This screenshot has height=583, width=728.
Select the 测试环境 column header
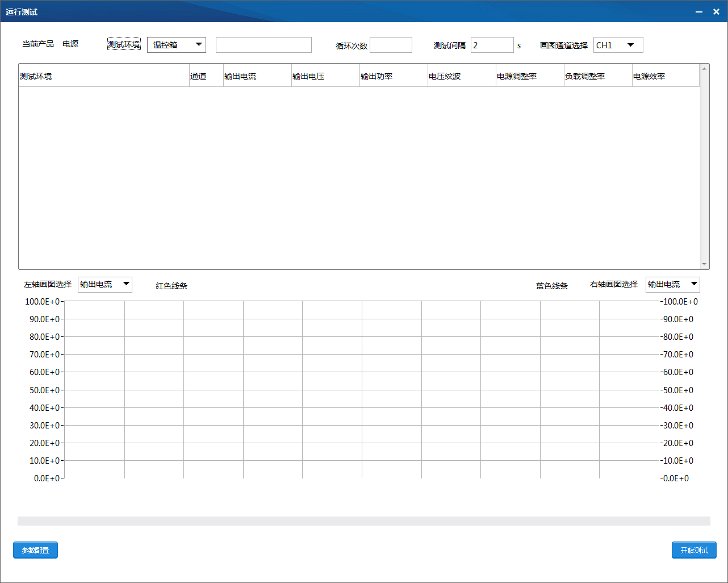(x=104, y=76)
